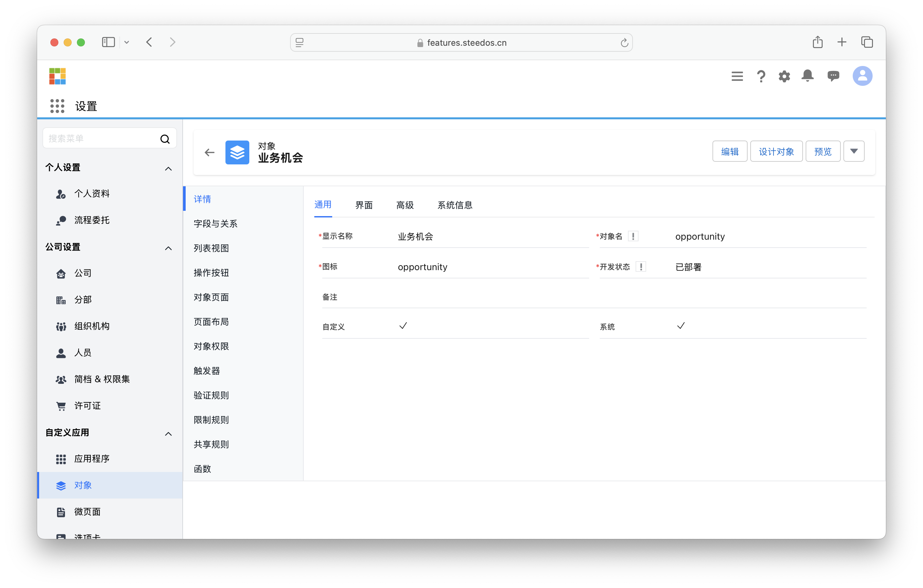Screen dimensions: 923x588
Task: Open 字段与关系 section
Action: coord(243,223)
